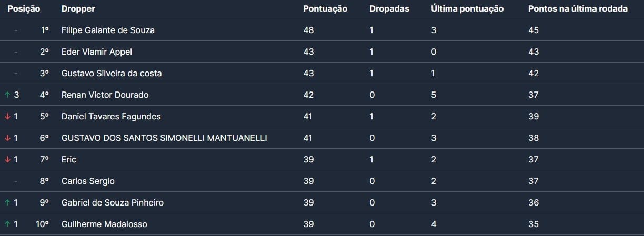Click red down arrow beside Eric's row
Image resolution: width=644 pixels, height=236 pixels.
7,160
